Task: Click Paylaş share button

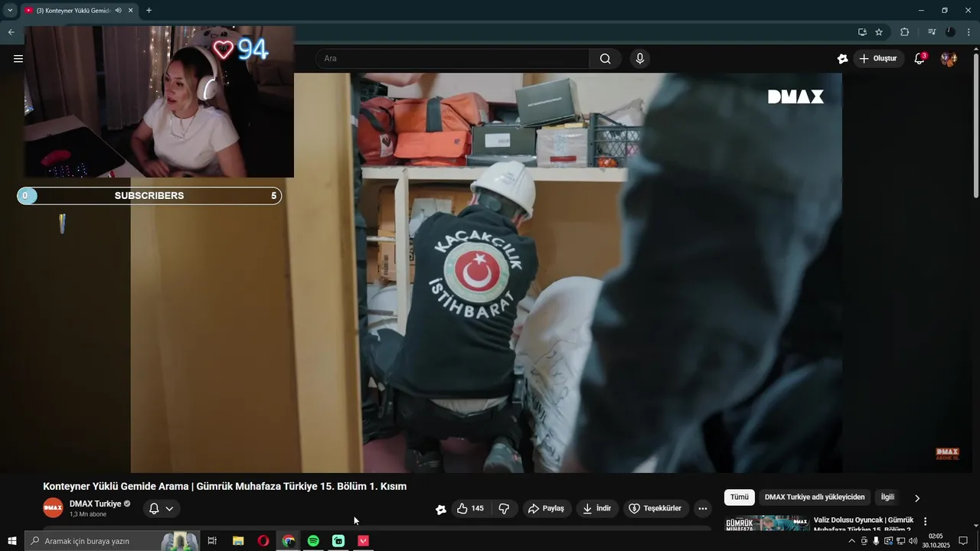Action: [547, 508]
